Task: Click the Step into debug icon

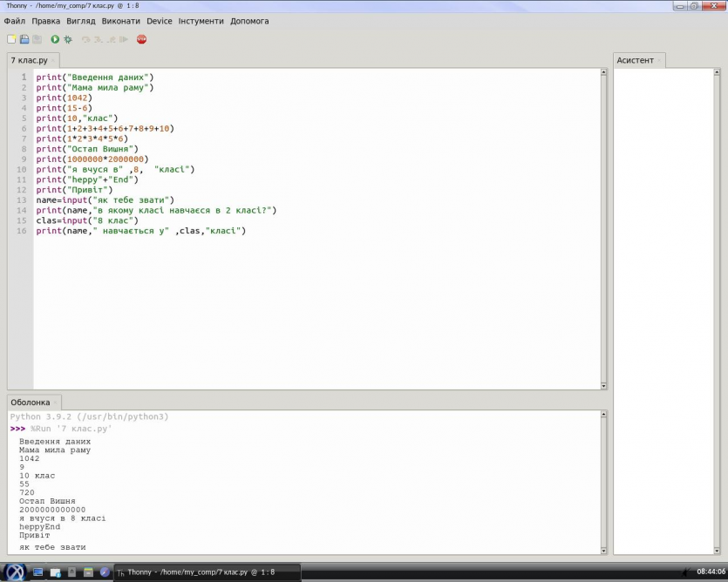Action: pyautogui.click(x=99, y=39)
